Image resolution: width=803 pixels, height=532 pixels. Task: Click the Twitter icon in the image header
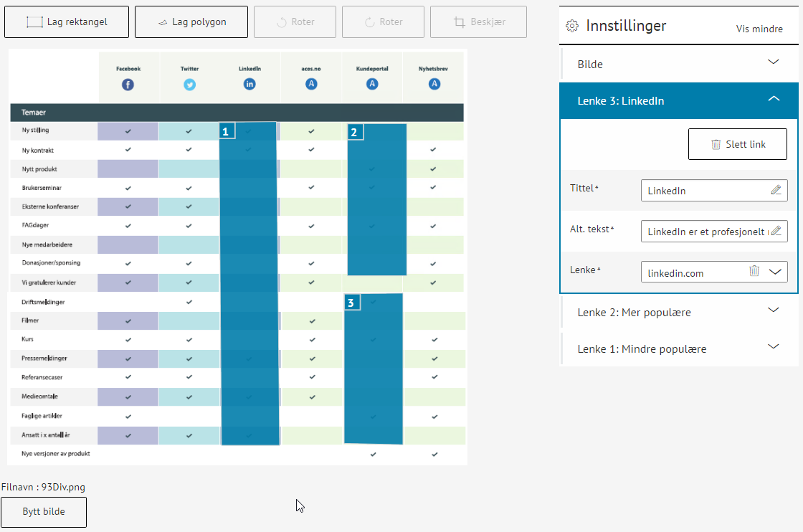pyautogui.click(x=189, y=85)
